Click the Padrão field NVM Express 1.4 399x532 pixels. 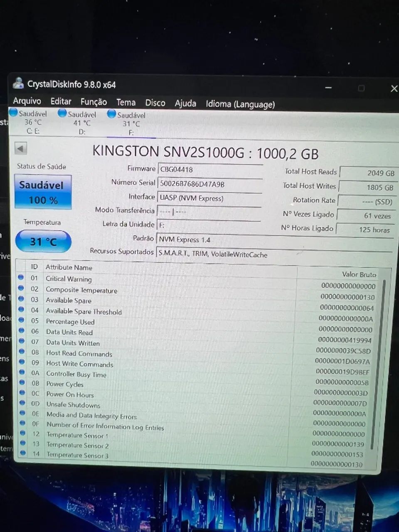point(274,242)
